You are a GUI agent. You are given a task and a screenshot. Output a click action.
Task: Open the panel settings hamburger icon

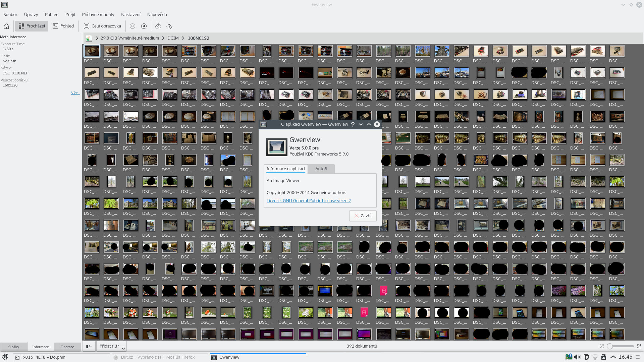(638, 357)
